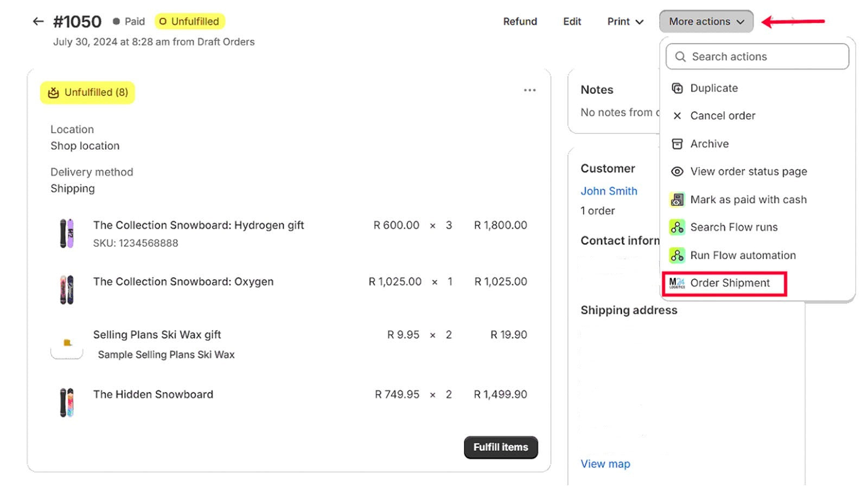The width and height of the screenshot is (868, 488).
Task: Open customer John Smith link
Action: [609, 191]
